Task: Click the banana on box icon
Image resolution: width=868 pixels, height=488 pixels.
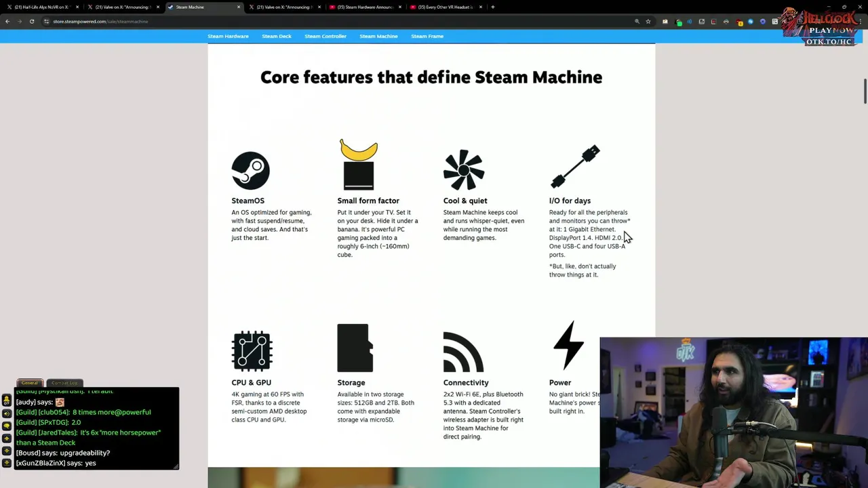Action: coord(359,164)
